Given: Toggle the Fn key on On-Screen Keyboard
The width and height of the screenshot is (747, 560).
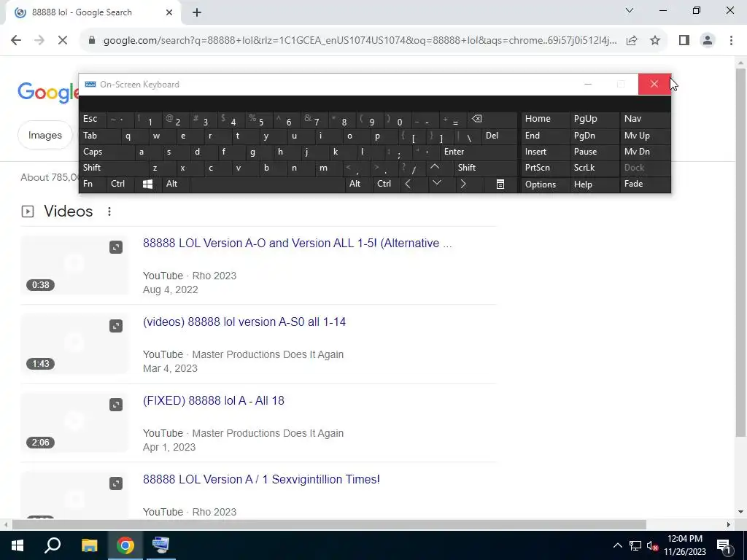Looking at the screenshot, I should [x=93, y=184].
